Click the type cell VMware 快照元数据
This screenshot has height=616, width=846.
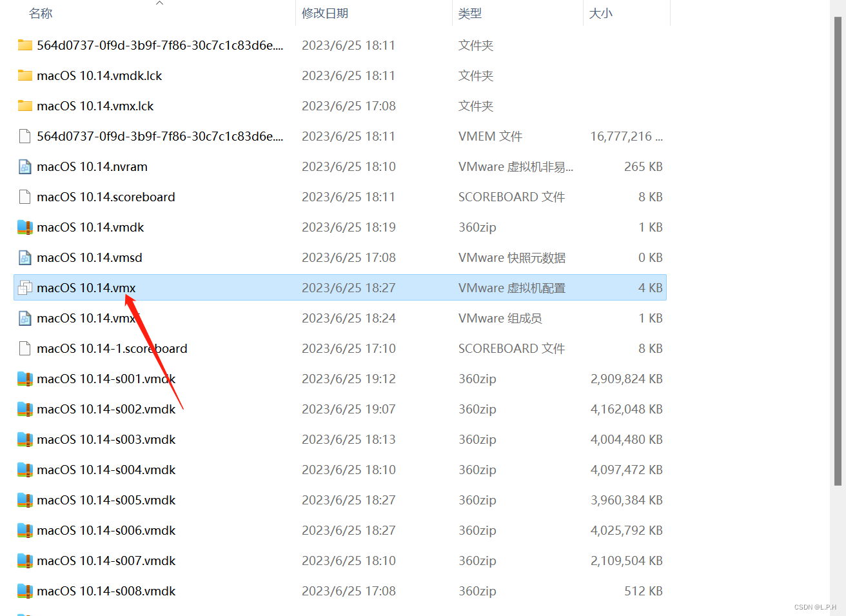coord(512,257)
